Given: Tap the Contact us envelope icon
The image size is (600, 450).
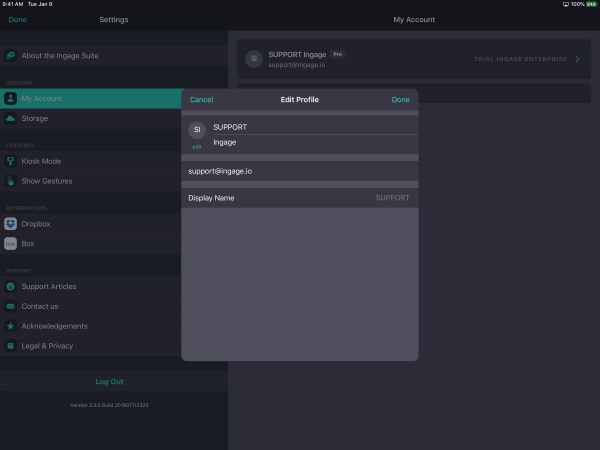Looking at the screenshot, I should click(x=10, y=307).
